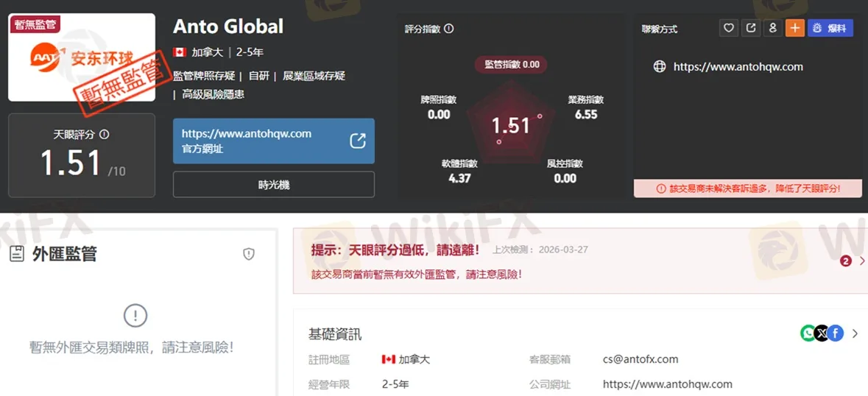Click the 經營年限 2-5年 value
868x396 pixels.
[395, 384]
